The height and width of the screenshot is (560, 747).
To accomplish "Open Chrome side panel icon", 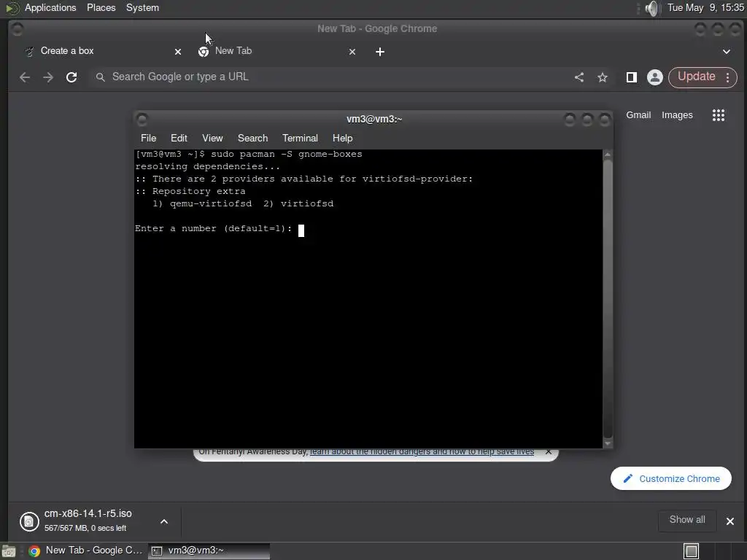I will coord(632,77).
